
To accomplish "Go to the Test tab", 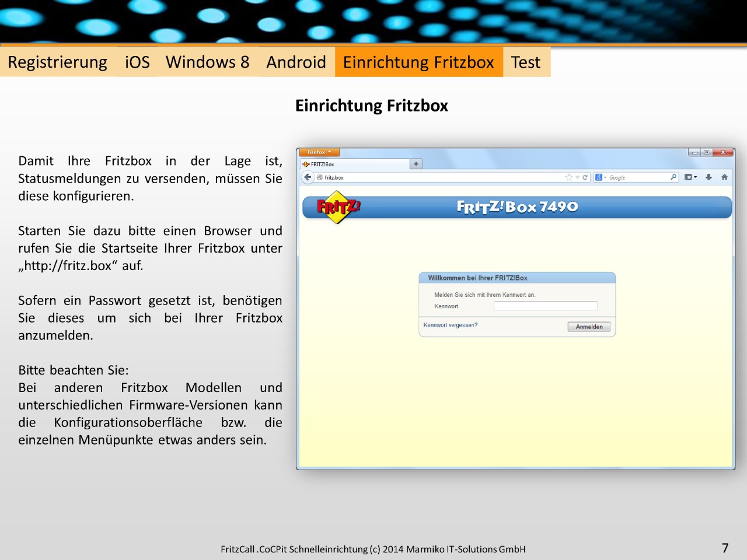I will click(526, 62).
